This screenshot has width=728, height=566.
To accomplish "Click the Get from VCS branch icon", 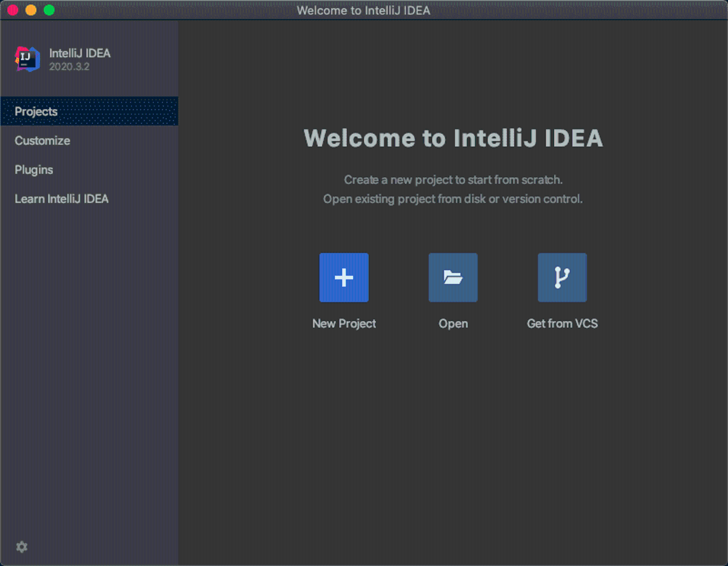I will [562, 278].
